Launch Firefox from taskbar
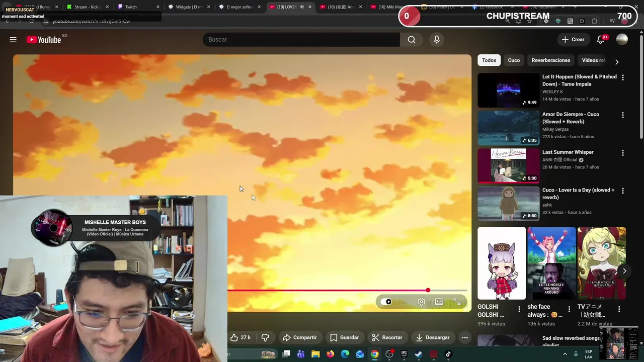 tap(330, 354)
